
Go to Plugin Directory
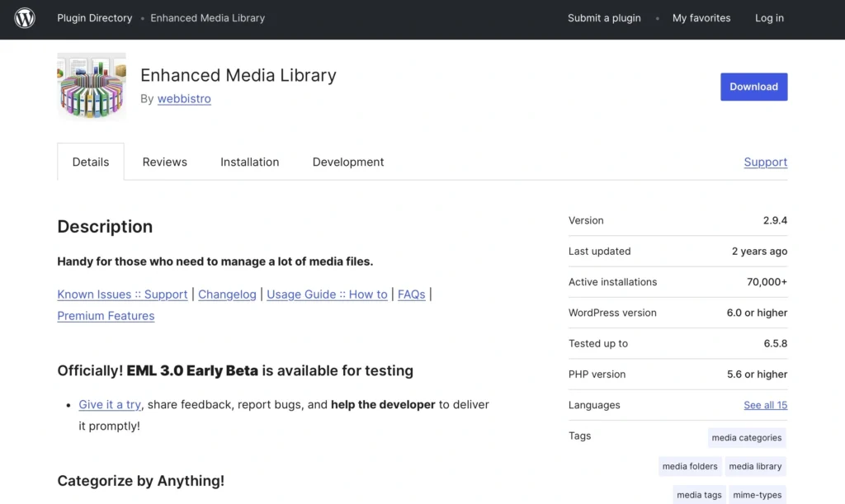[94, 18]
